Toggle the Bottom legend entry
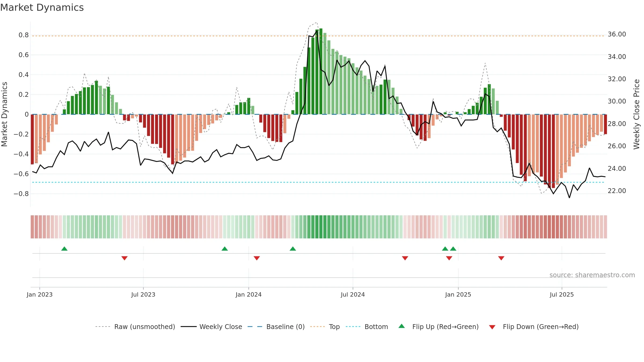The image size is (644, 362). [367, 327]
